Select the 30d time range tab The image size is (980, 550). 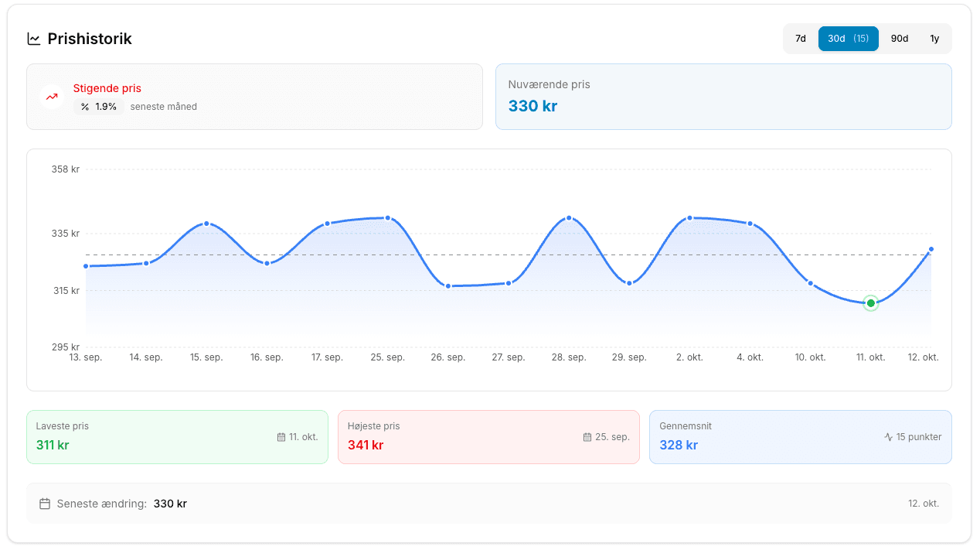(x=848, y=39)
